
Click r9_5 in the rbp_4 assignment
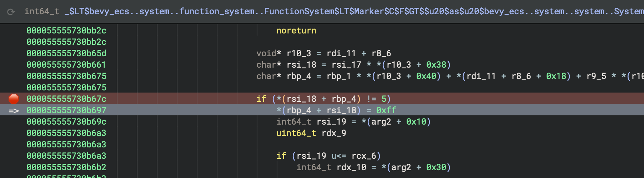click(x=596, y=76)
